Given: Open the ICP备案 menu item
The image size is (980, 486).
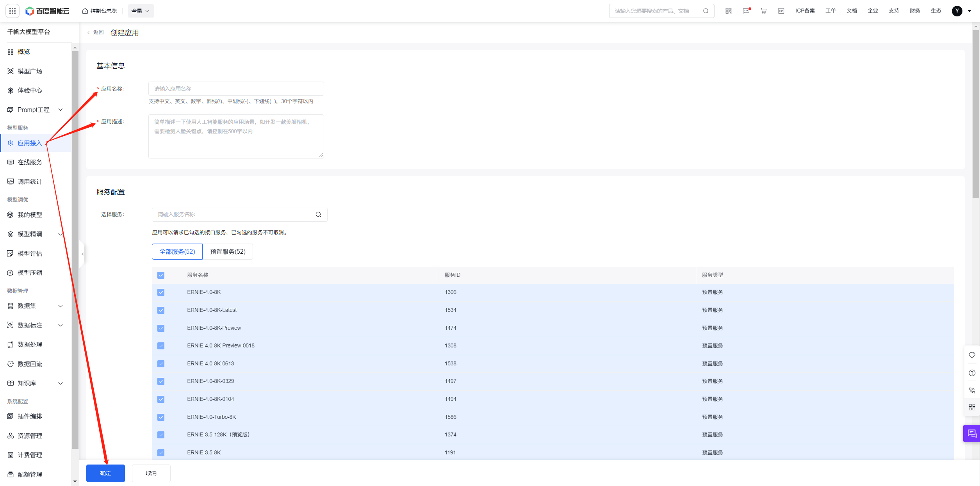Looking at the screenshot, I should (805, 11).
